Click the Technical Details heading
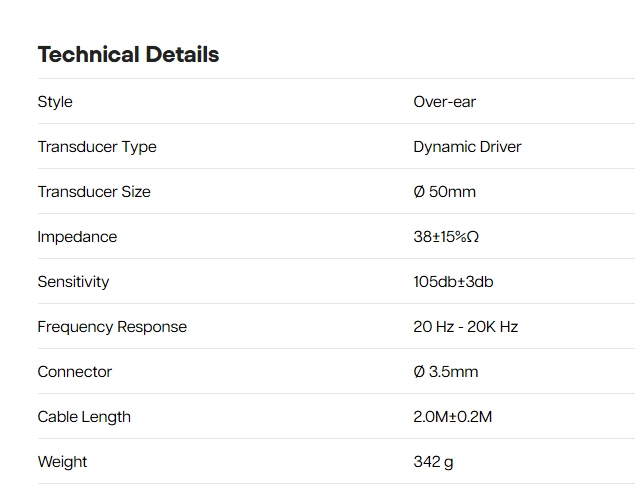This screenshot has height=489, width=635. [x=128, y=55]
